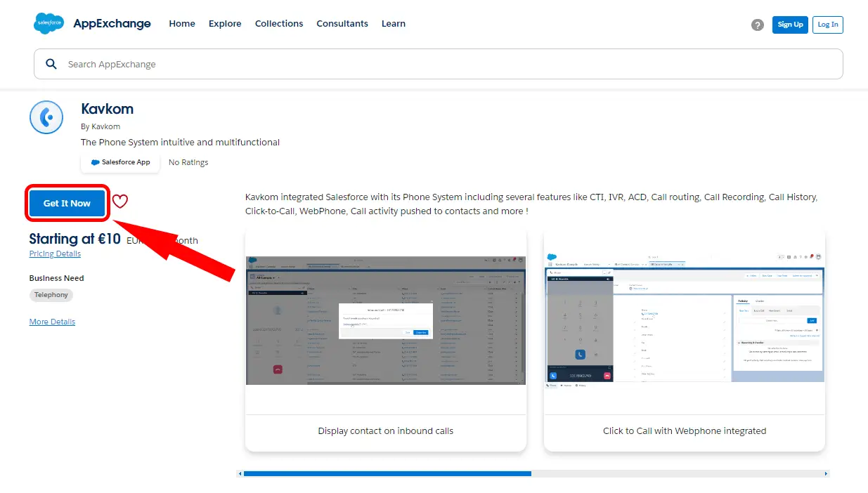This screenshot has height=493, width=868.
Task: Click the Salesforce App badge
Action: tap(120, 162)
